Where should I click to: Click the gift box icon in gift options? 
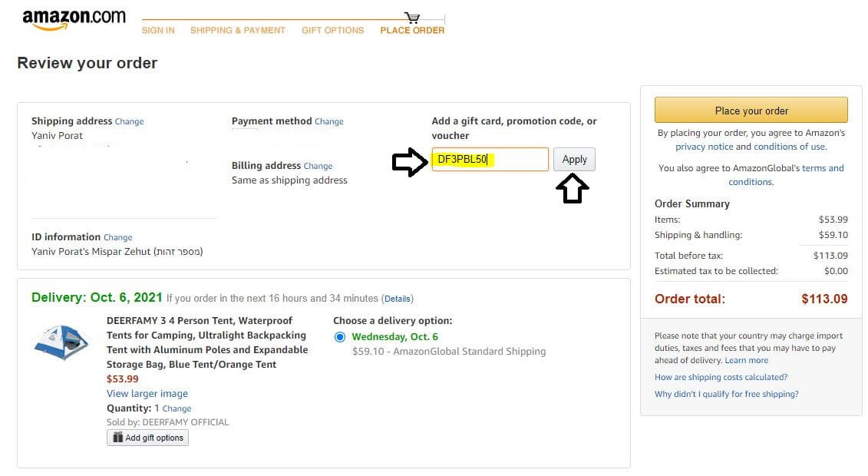point(118,438)
